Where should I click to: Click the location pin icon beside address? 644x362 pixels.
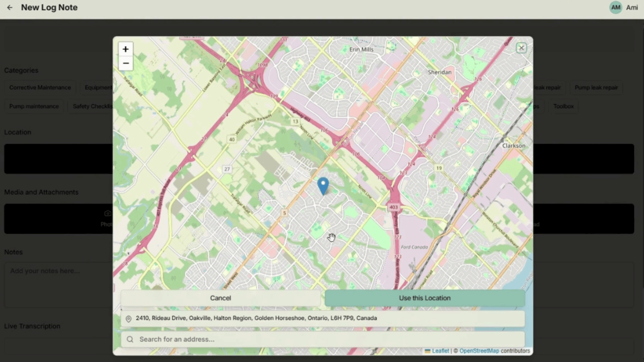(x=128, y=318)
